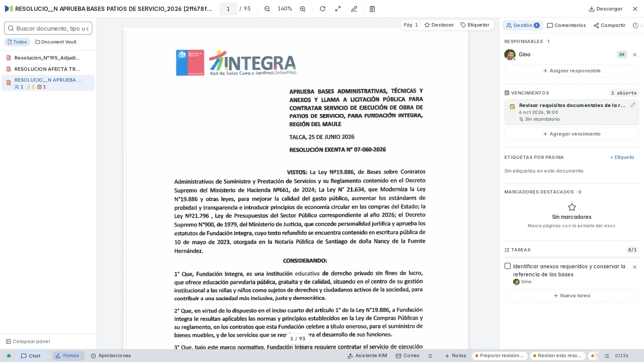644x362 pixels.
Task: Click the OK status badge for Gino
Action: [x=622, y=55]
